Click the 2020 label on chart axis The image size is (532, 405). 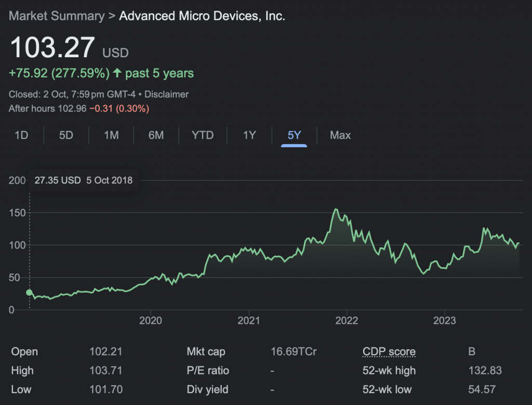pyautogui.click(x=150, y=321)
